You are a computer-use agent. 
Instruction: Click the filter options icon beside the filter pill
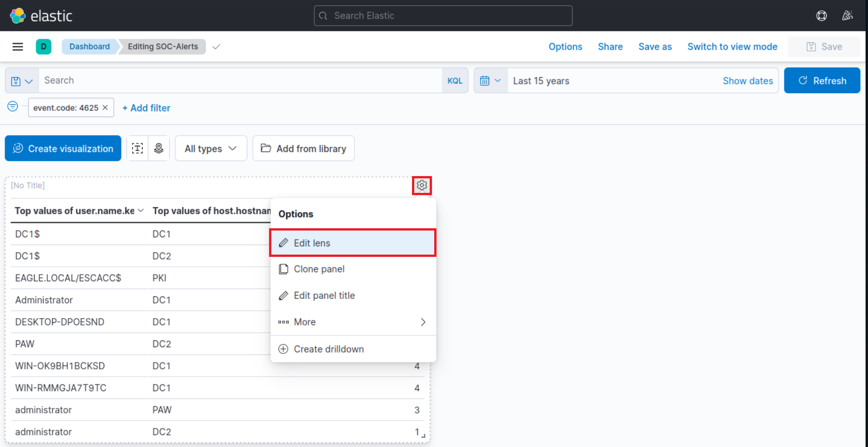click(x=12, y=107)
